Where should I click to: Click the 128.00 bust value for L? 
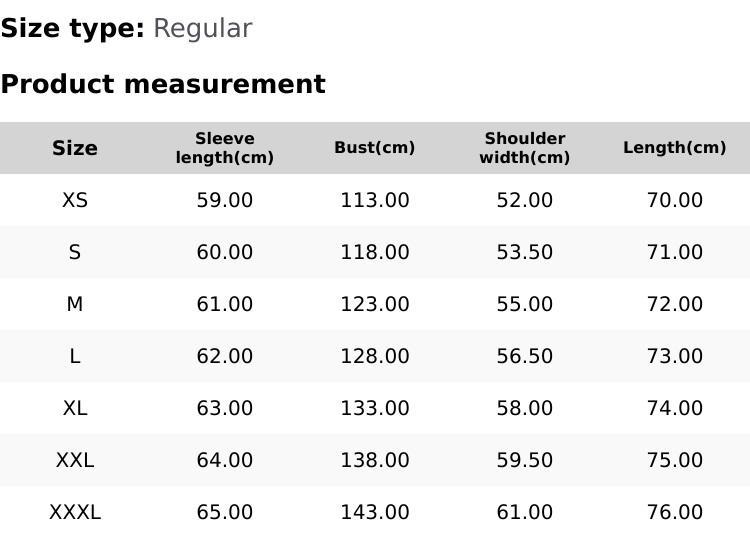375,356
